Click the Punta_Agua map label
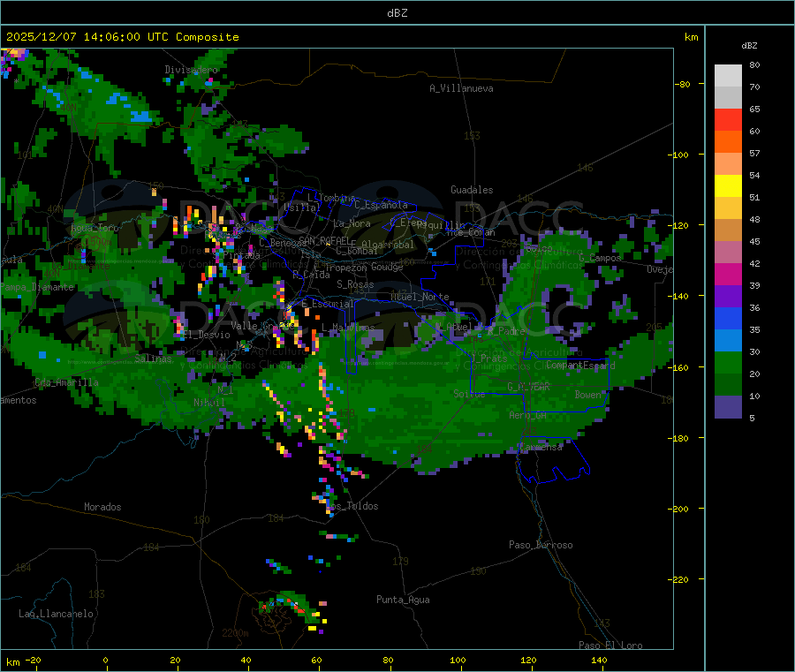Screen dimensions: 795x672 403,600
